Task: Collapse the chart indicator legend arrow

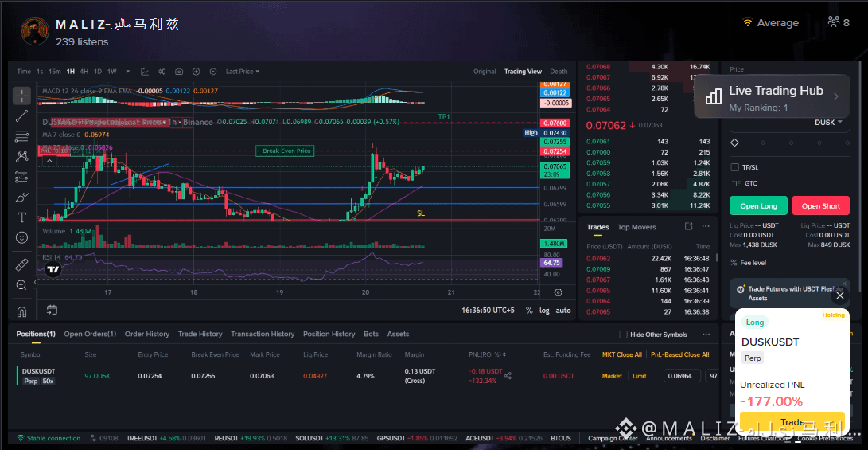Action: pyautogui.click(x=49, y=161)
